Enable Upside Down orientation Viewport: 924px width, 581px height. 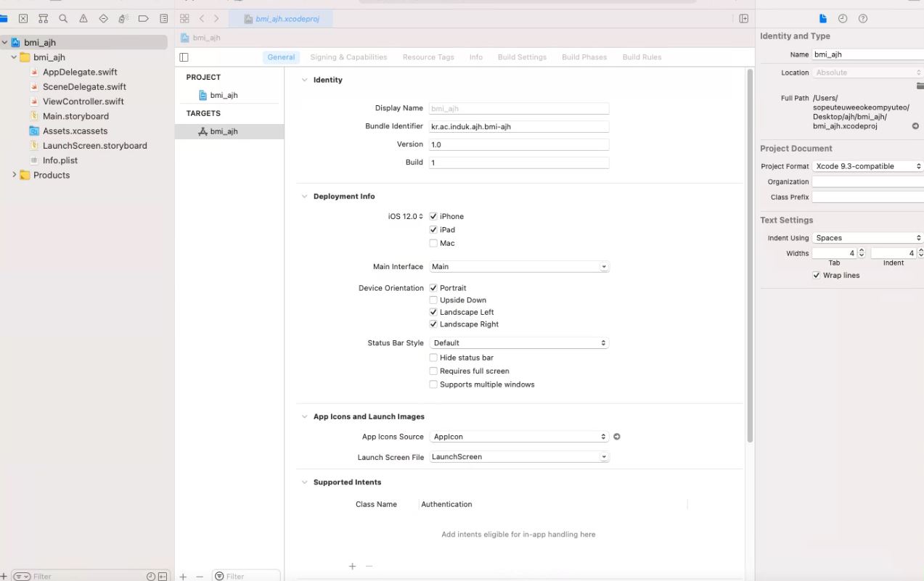[x=433, y=300]
